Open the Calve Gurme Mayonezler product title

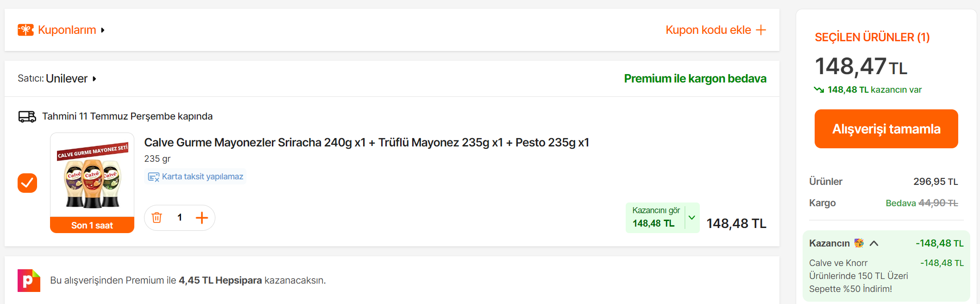coord(366,143)
